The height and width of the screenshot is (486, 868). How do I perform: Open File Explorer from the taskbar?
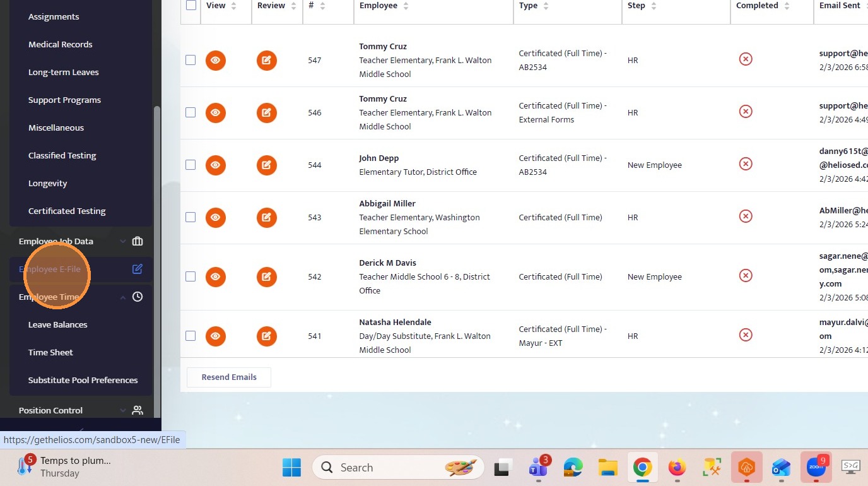point(607,468)
